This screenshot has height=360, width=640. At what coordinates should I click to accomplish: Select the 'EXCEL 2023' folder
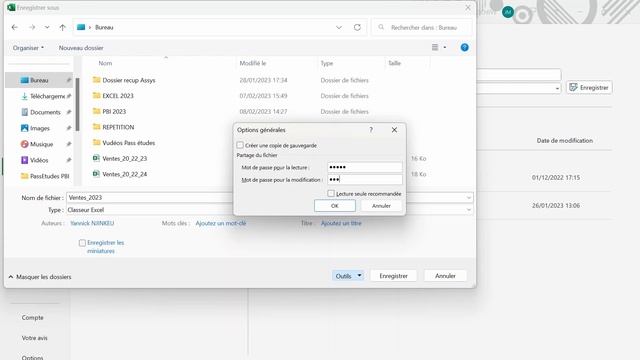118,96
